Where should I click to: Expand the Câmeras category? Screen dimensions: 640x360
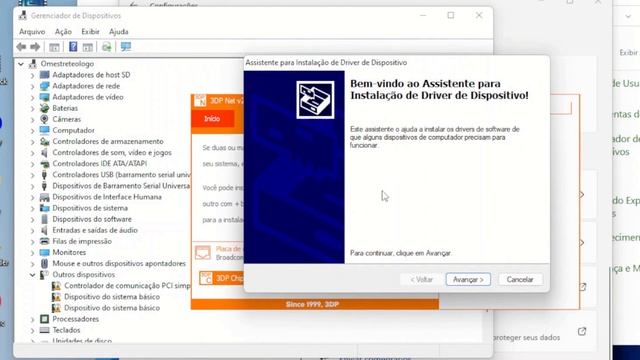[33, 120]
